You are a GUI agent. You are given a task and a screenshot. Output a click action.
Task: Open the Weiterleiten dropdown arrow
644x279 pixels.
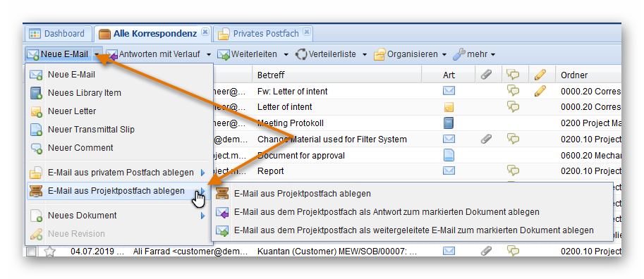point(286,54)
